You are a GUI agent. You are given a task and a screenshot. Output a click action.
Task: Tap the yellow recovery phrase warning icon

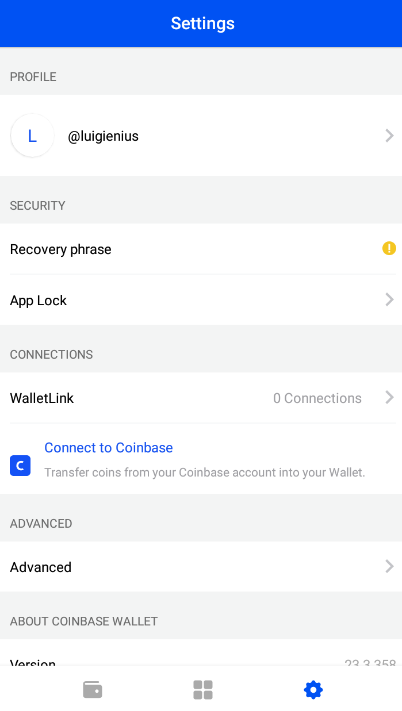389,248
